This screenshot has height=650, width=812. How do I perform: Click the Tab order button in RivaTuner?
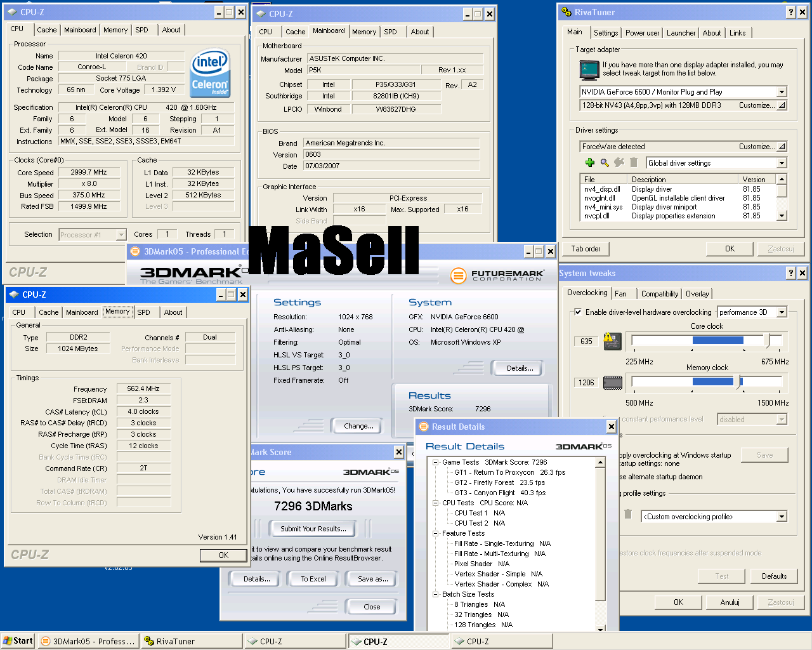(x=586, y=249)
